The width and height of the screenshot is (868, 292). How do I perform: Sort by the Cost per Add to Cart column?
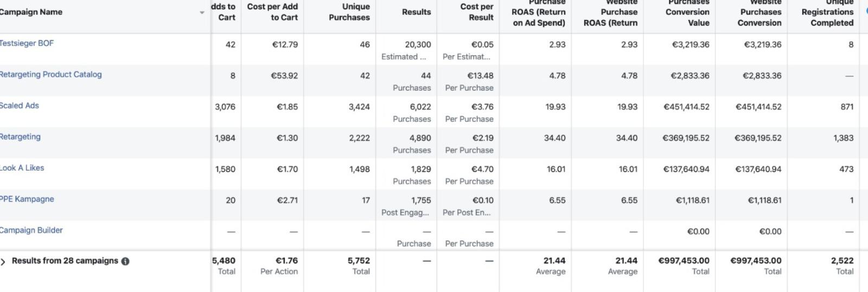tap(272, 12)
